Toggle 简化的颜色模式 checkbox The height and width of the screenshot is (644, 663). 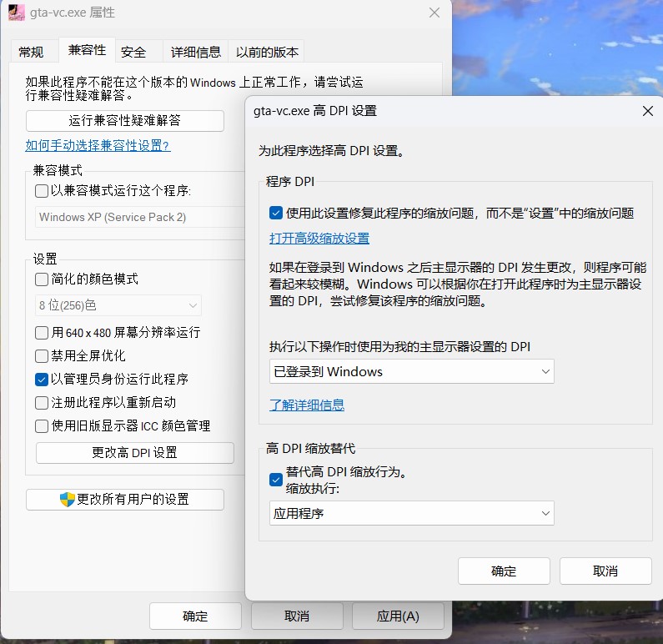(x=42, y=279)
